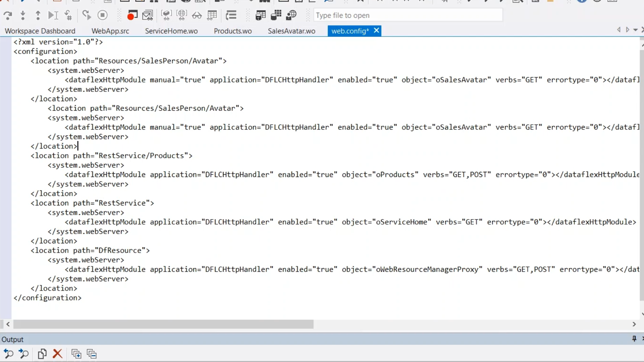The width and height of the screenshot is (644, 362).
Task: Expand all output groups
Action: pyautogui.click(x=76, y=354)
